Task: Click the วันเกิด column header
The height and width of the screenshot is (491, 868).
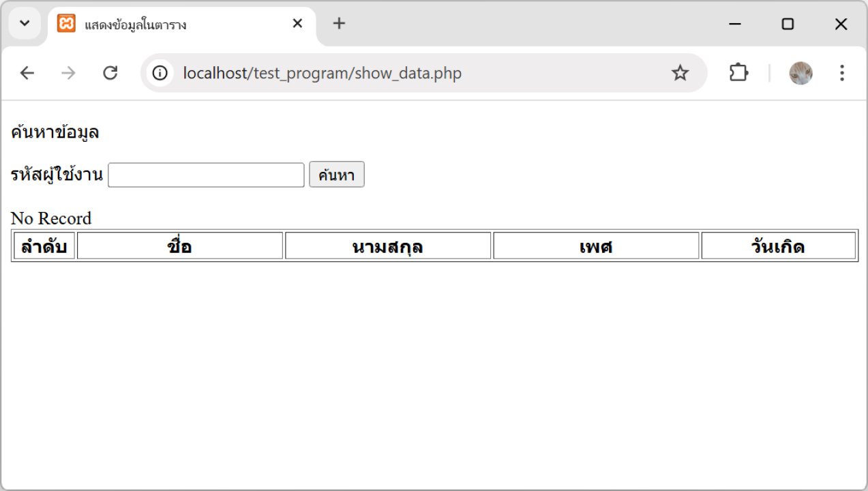Action: [x=778, y=246]
